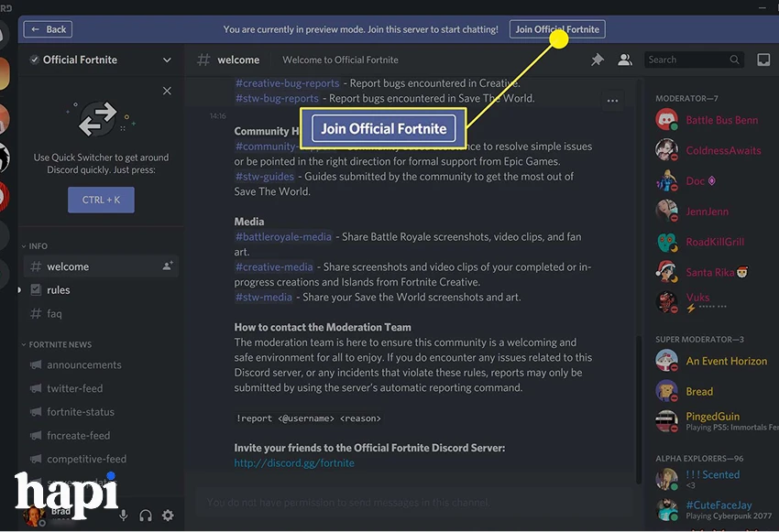
Task: Click the fortnite-status megaphone icon
Action: (36, 412)
